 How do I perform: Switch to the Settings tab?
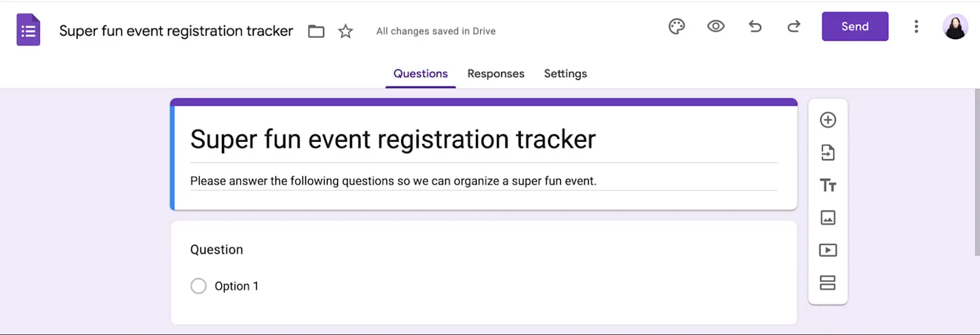566,73
